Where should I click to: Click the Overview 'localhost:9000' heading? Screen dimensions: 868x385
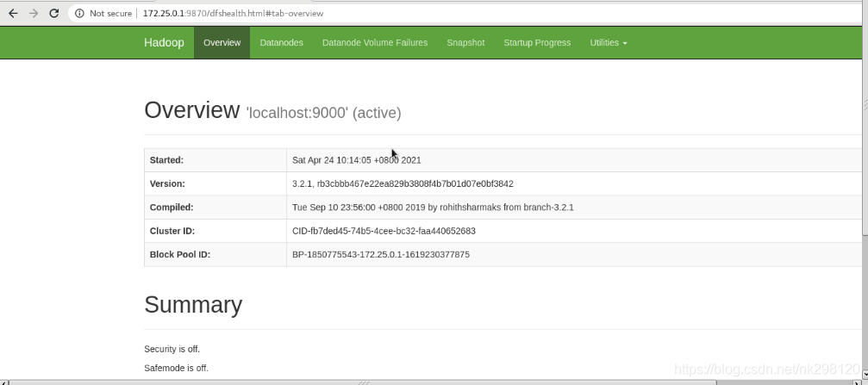click(272, 110)
